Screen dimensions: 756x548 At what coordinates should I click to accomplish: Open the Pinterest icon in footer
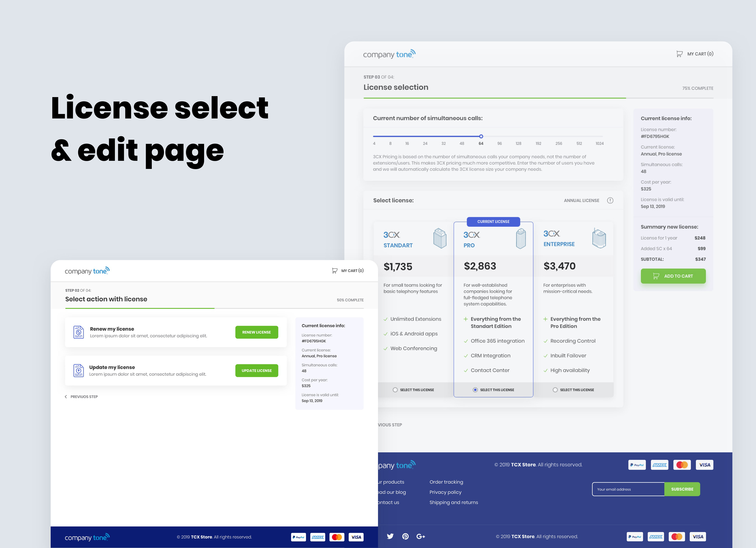(x=405, y=536)
